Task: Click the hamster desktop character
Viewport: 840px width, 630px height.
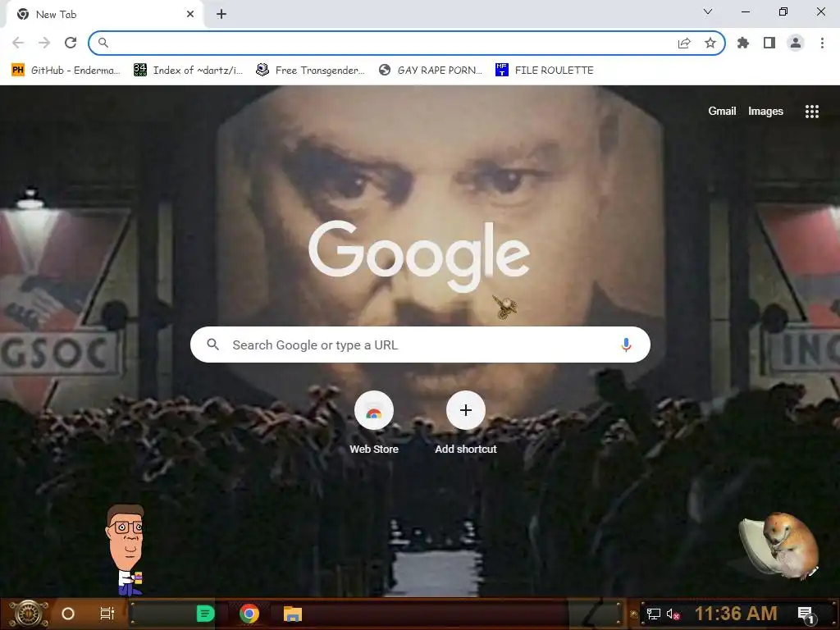Action: pyautogui.click(x=779, y=546)
